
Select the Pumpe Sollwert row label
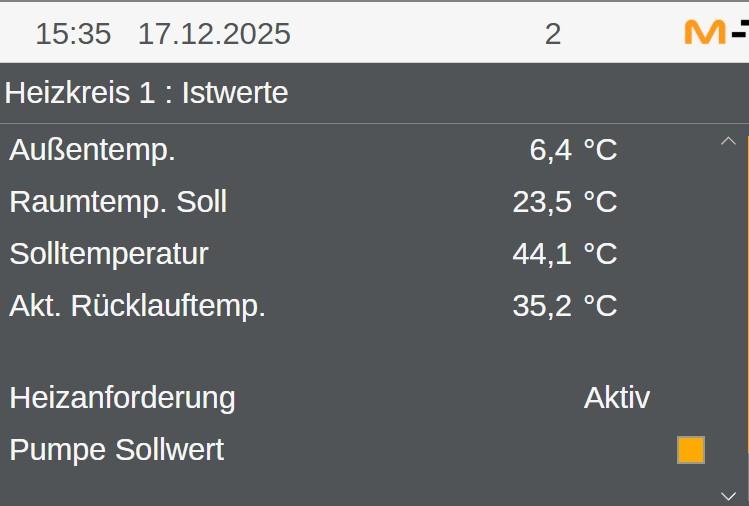(116, 450)
